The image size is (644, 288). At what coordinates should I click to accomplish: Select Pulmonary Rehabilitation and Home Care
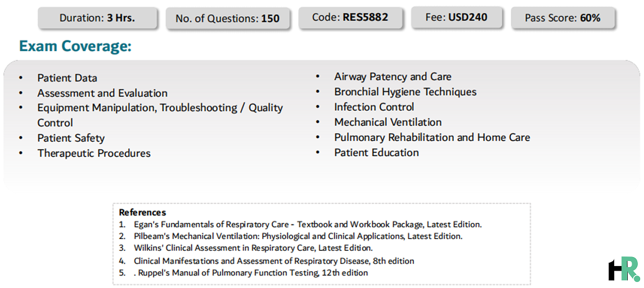pyautogui.click(x=432, y=137)
